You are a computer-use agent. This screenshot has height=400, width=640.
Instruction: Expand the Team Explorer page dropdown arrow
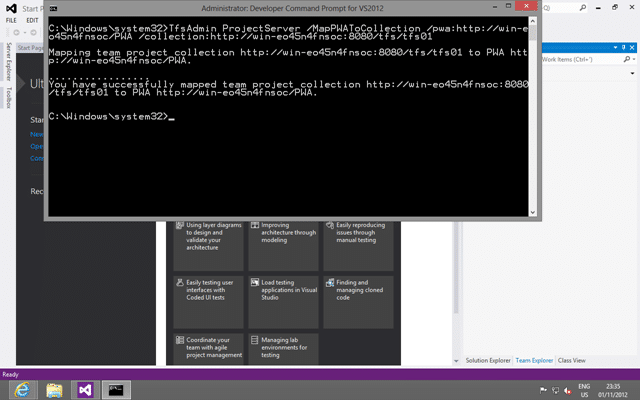tap(633, 73)
